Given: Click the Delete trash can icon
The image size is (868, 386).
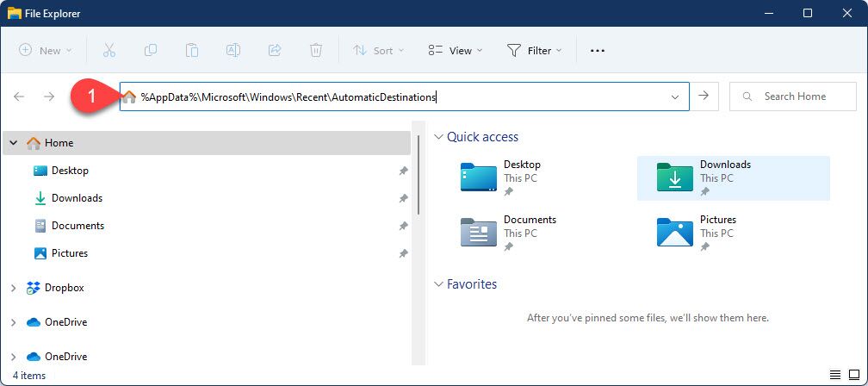Looking at the screenshot, I should pyautogui.click(x=315, y=50).
